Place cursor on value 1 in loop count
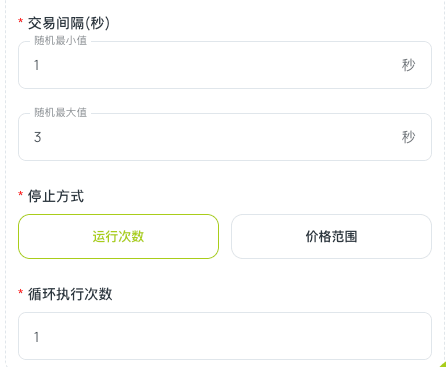446x367 pixels. [37, 337]
